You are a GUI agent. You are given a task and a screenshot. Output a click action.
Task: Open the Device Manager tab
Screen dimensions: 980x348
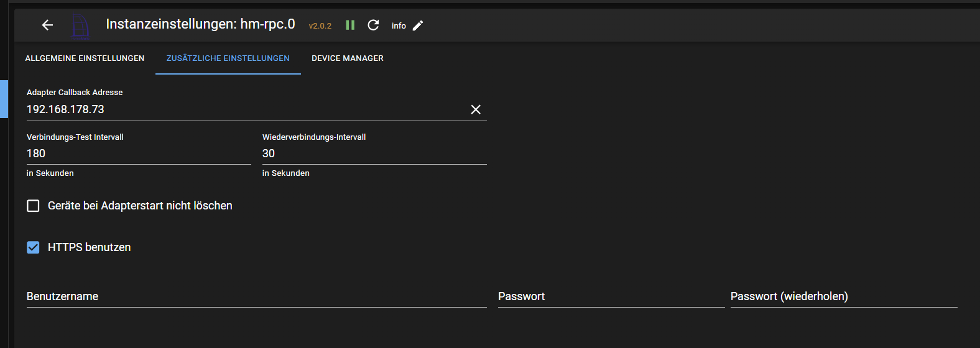tap(348, 58)
